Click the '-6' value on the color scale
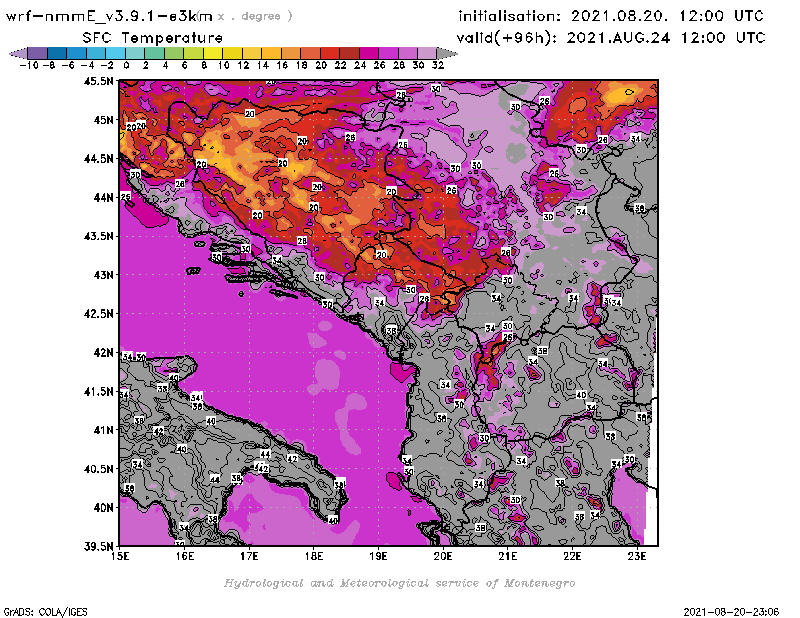 pos(68,65)
